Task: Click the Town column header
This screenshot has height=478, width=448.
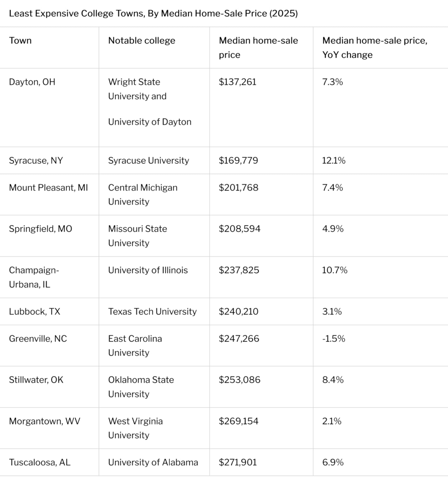Action: pos(20,40)
